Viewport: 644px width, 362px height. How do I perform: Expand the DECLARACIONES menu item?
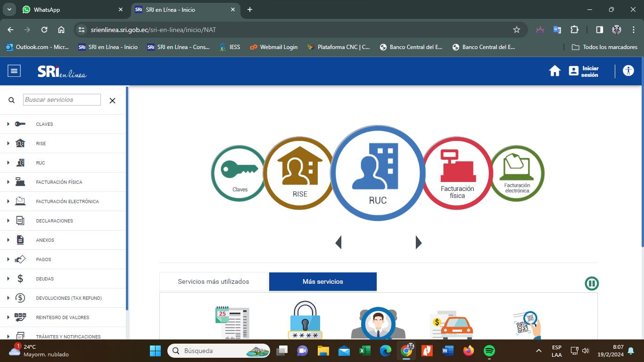pos(54,221)
